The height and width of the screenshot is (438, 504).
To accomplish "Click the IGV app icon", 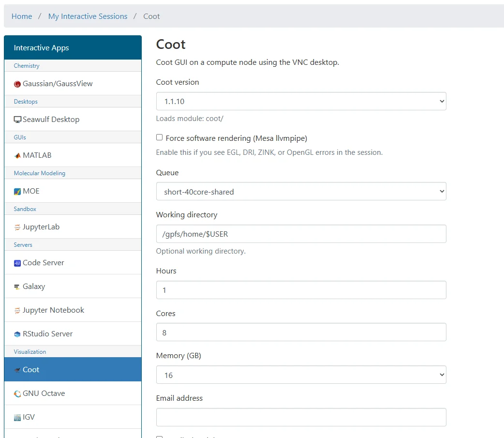I will pyautogui.click(x=17, y=417).
